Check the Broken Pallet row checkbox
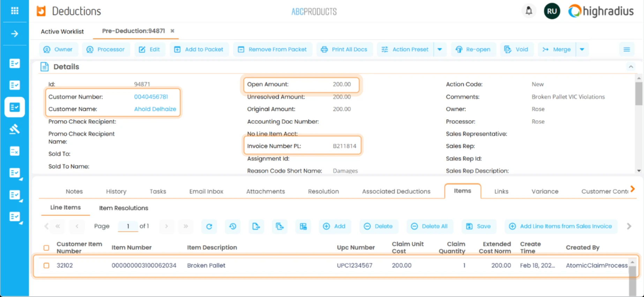This screenshot has width=644, height=297. click(x=46, y=266)
